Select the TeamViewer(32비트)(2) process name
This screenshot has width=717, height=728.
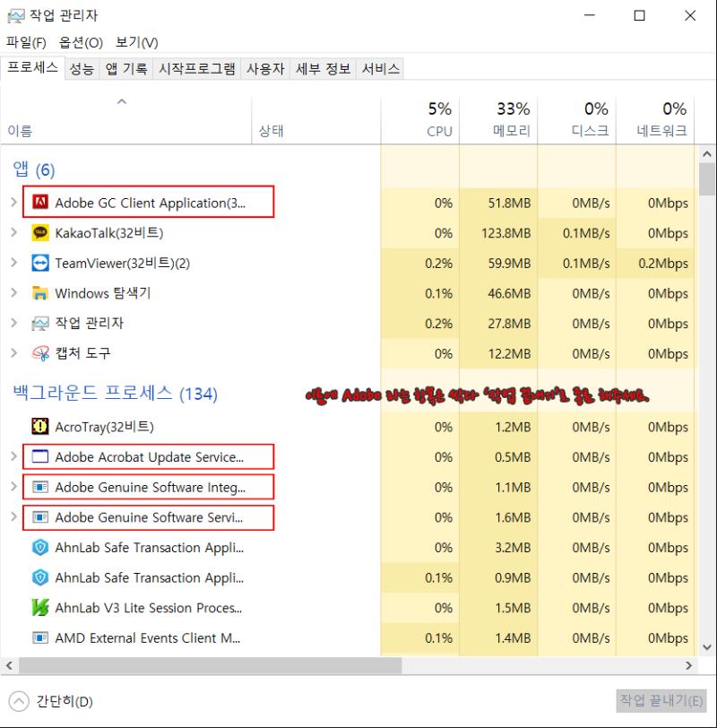coord(123,264)
